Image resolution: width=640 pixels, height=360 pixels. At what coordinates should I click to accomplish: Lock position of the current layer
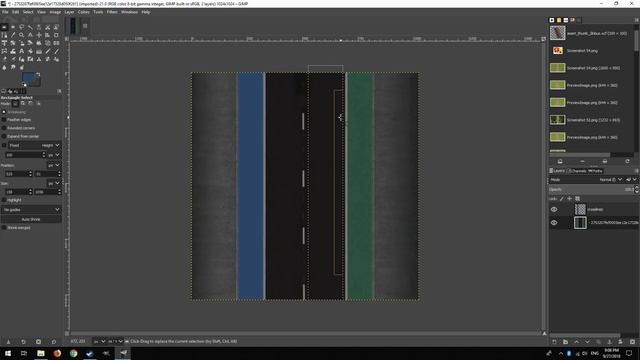[569, 199]
